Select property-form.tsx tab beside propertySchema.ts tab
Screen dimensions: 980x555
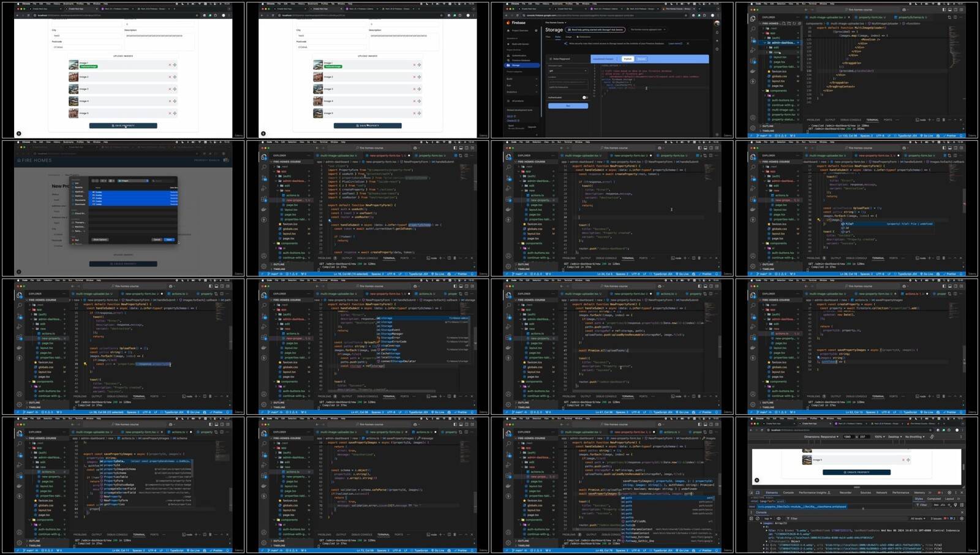tap(872, 17)
